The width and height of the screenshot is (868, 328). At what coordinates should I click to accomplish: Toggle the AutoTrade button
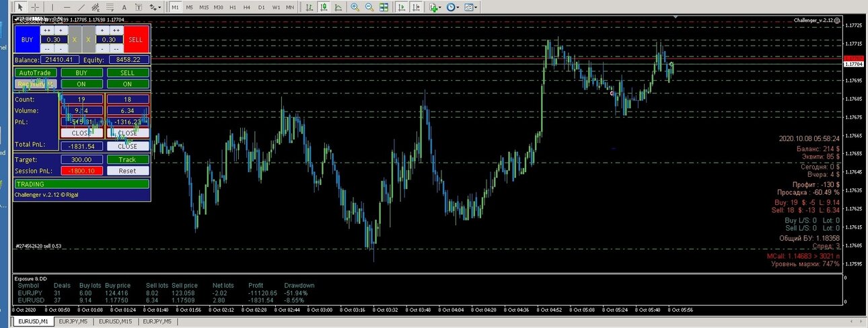35,73
